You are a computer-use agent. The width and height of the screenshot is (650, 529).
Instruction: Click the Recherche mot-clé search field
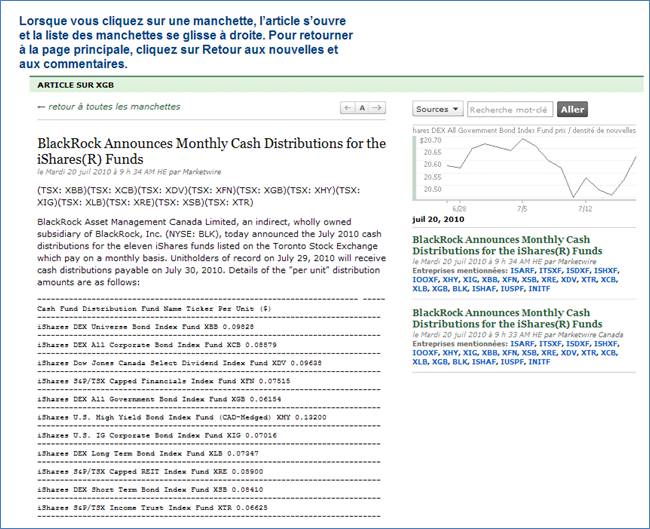[x=510, y=109]
